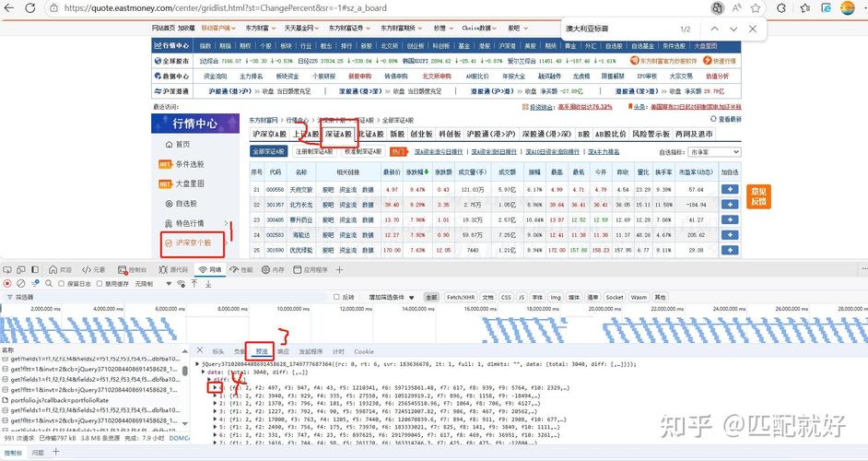
Task: Open the browser extensions puzzle icon
Action: point(781,7)
